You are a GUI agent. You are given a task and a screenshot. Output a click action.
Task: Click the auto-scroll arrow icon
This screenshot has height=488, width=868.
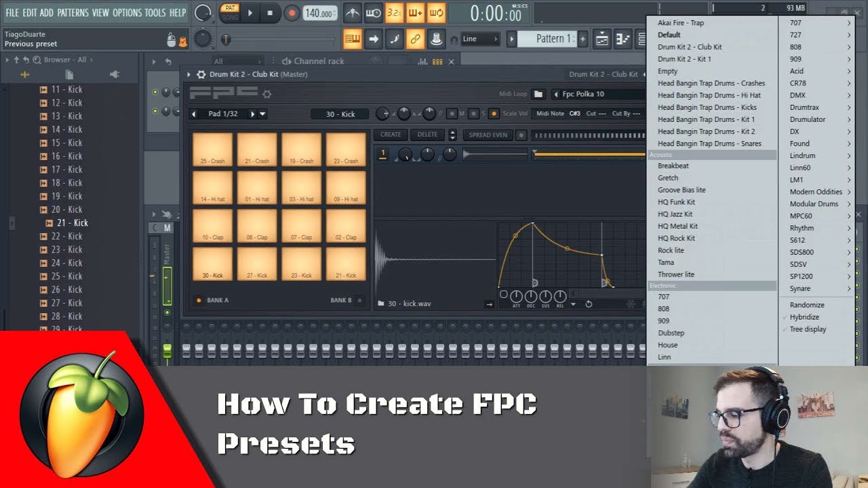374,39
